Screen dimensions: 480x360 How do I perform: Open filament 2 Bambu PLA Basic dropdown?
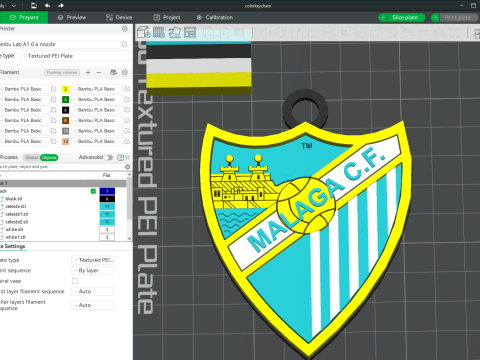97,89
